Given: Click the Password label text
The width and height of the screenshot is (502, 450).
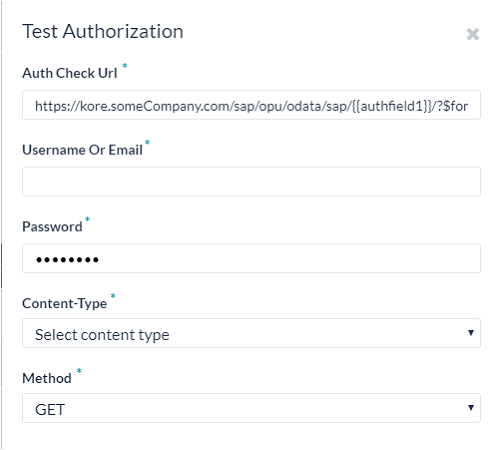Looking at the screenshot, I should click(x=52, y=227).
